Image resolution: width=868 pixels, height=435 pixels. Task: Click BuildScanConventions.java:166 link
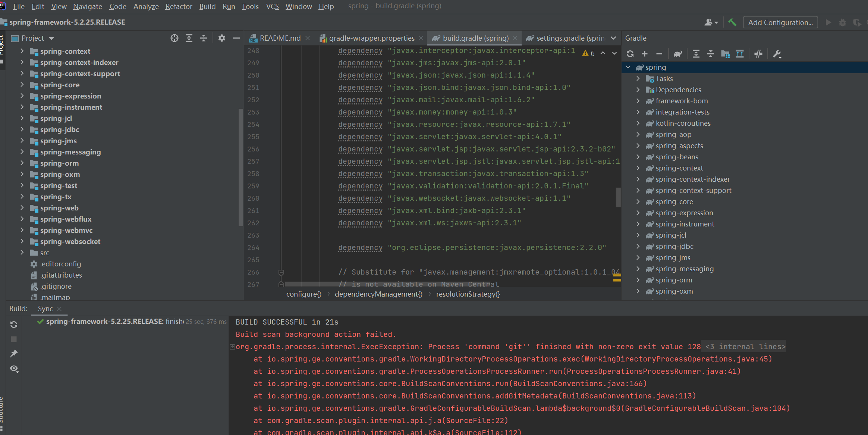[578, 384]
